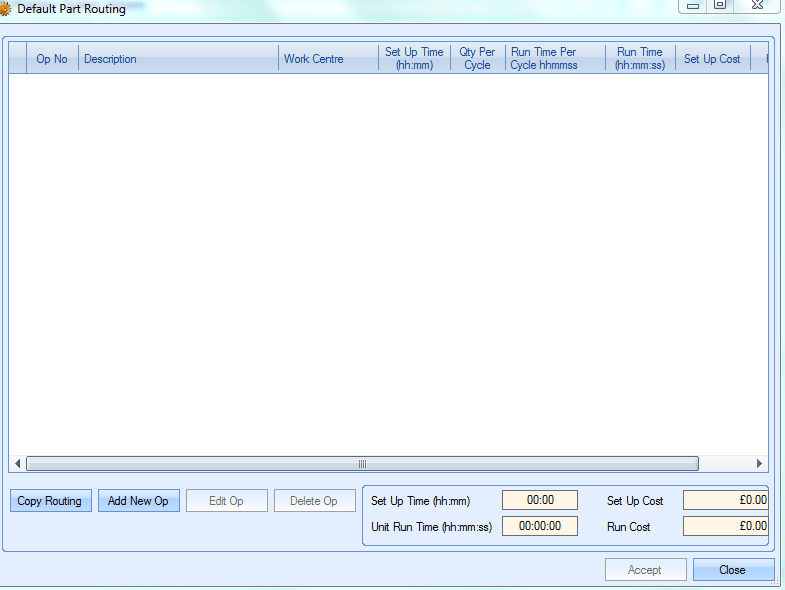This screenshot has height=590, width=785.
Task: Select the Work Centre column header
Action: pyautogui.click(x=328, y=59)
